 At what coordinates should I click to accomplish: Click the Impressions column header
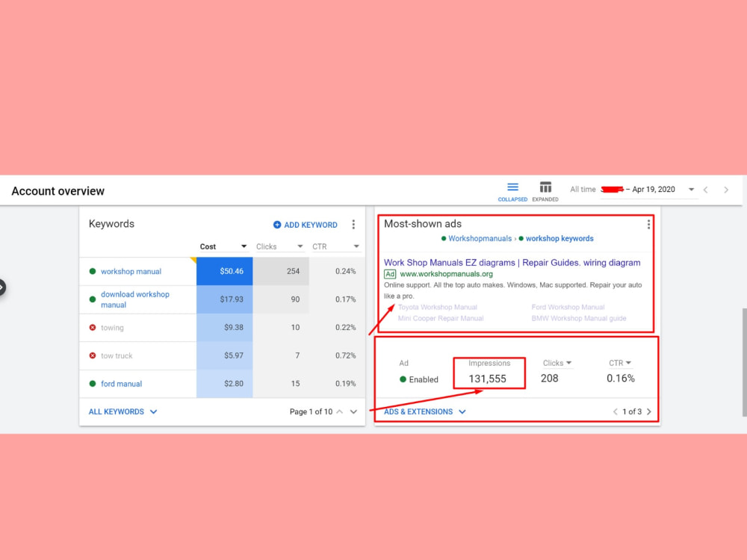(489, 364)
